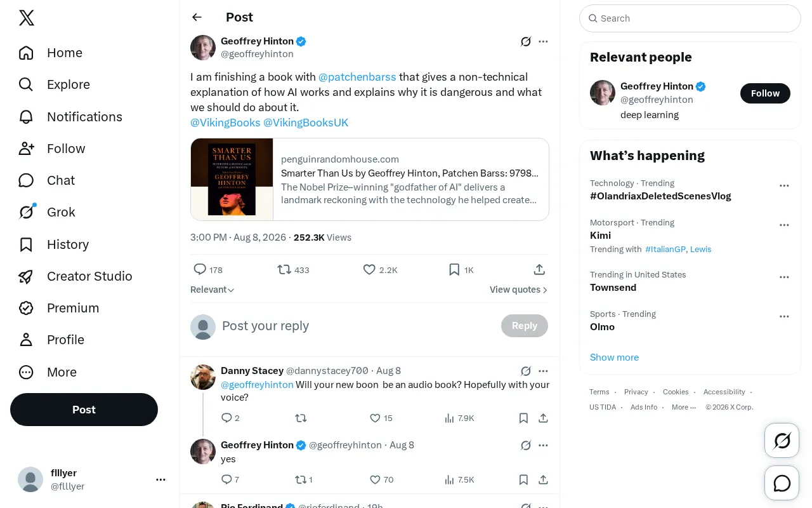Share the main post via share icon
The image size is (812, 508).
539,270
